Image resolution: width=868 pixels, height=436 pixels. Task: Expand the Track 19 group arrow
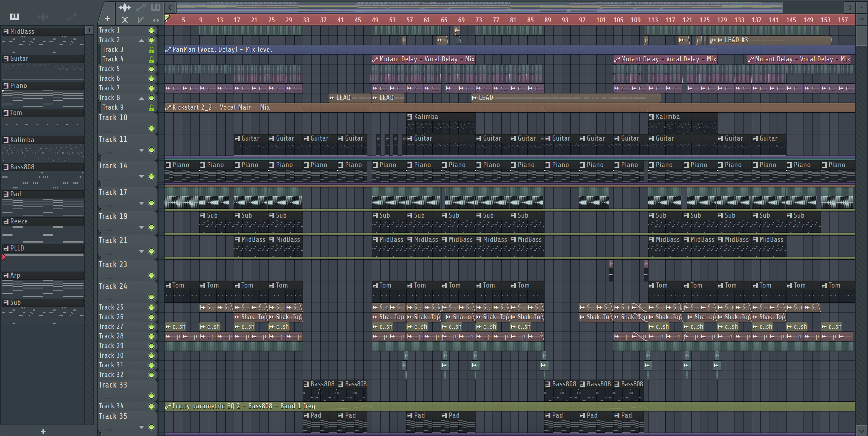142,227
